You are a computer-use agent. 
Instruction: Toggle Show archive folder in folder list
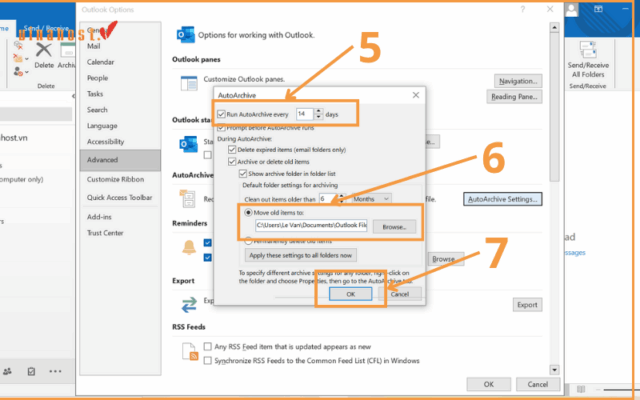pos(242,172)
